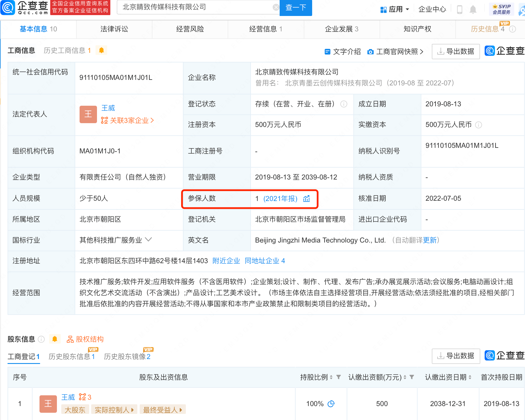Switch to 企业发展 tab
Image resolution: width=525 pixels, height=420 pixels.
[x=342, y=29]
